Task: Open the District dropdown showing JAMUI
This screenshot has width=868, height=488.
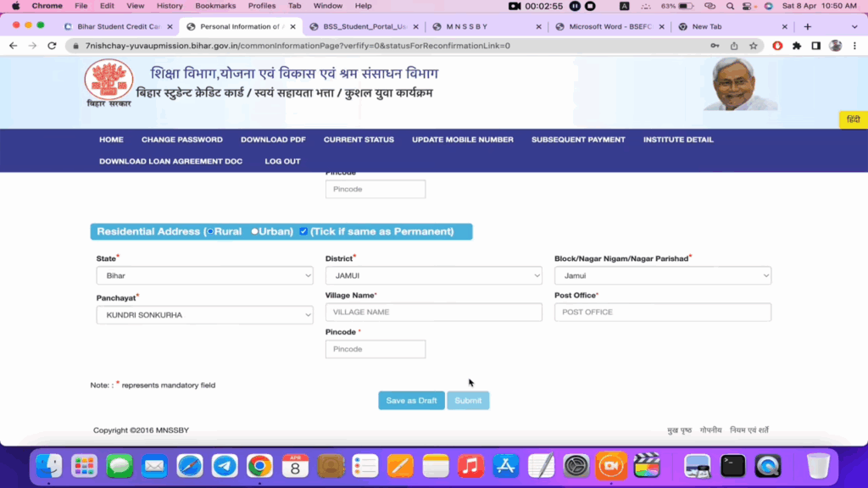Action: tap(433, 275)
